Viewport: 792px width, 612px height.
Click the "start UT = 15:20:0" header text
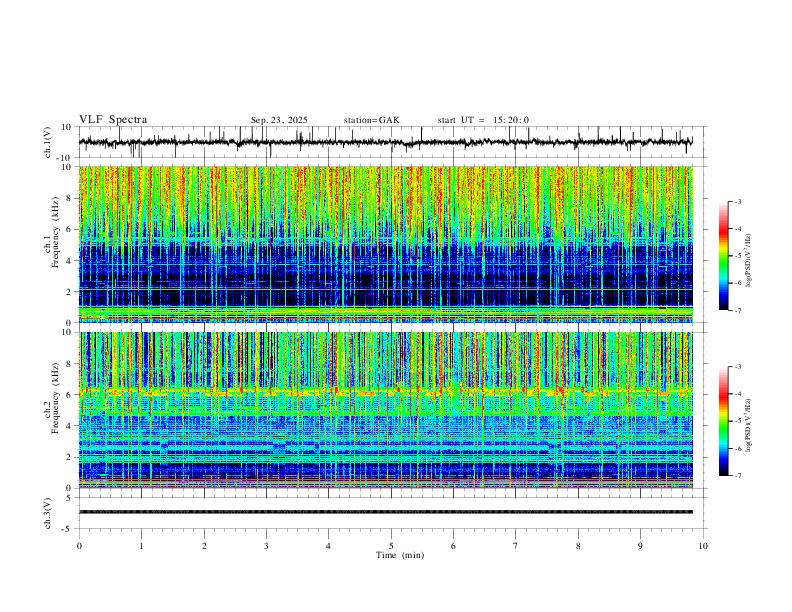pos(483,120)
